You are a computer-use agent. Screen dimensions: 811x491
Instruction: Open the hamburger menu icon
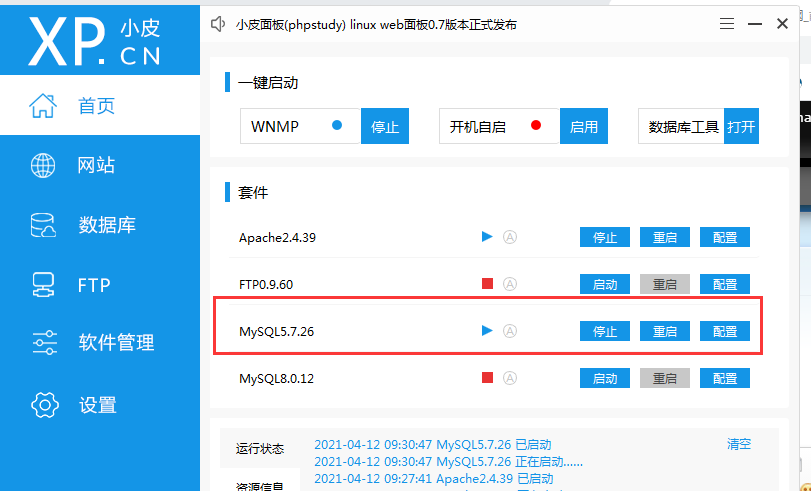tap(727, 24)
